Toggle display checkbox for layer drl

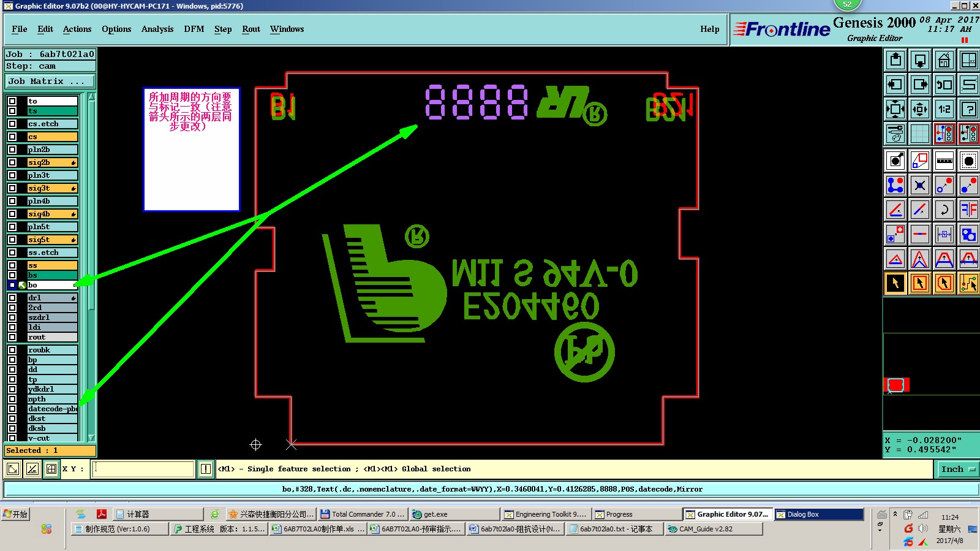point(12,298)
